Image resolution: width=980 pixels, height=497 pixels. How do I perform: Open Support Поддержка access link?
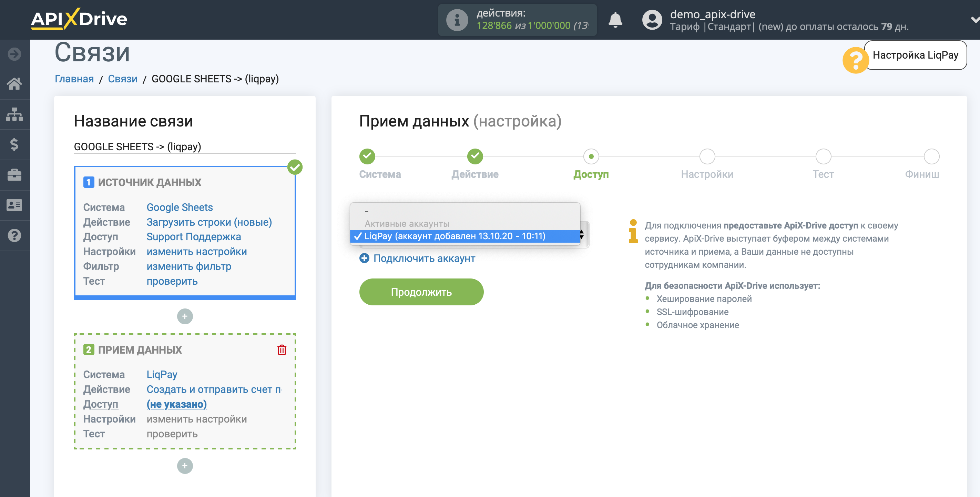point(194,237)
